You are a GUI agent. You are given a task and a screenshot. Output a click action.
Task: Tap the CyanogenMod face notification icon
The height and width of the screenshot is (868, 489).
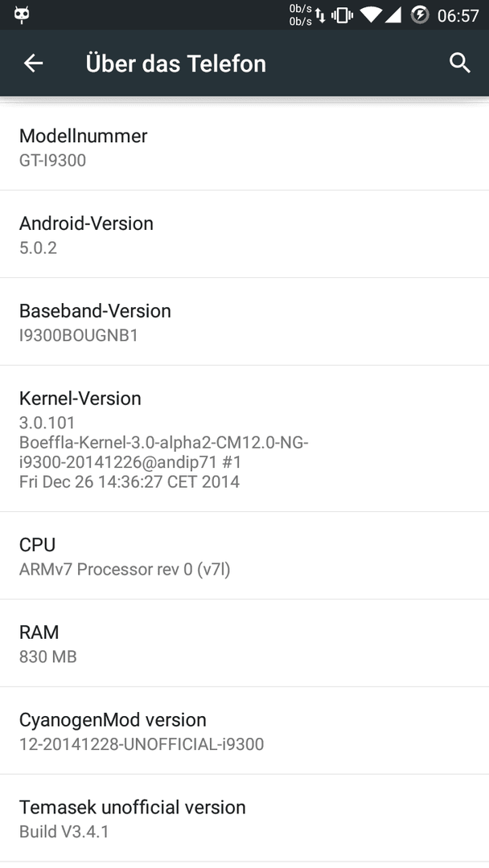(x=23, y=15)
